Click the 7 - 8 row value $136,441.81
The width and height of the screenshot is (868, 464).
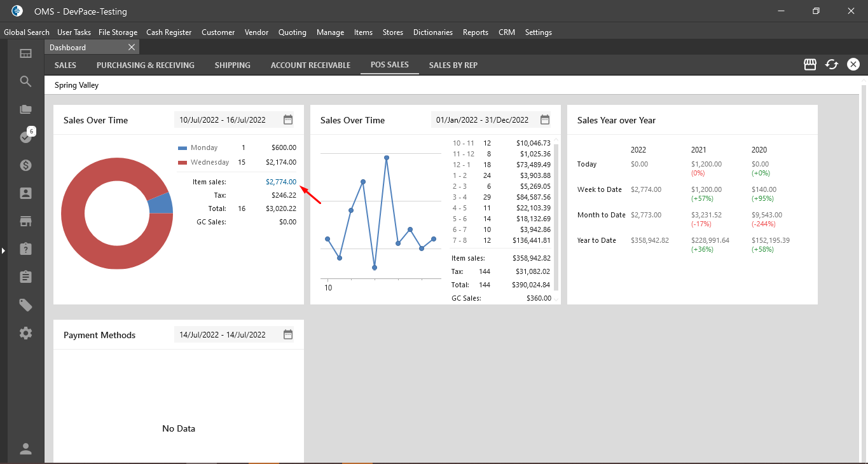click(x=532, y=240)
